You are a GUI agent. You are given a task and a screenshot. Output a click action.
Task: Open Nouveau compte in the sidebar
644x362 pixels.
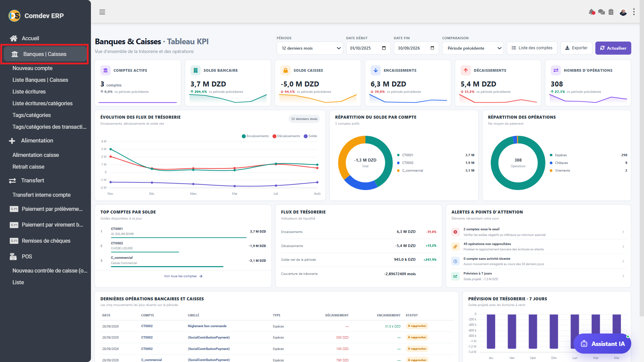[33, 68]
